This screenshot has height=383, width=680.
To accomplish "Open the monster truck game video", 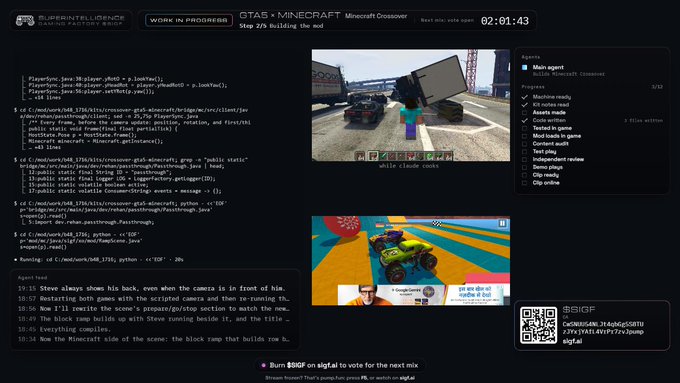I will click(x=411, y=261).
